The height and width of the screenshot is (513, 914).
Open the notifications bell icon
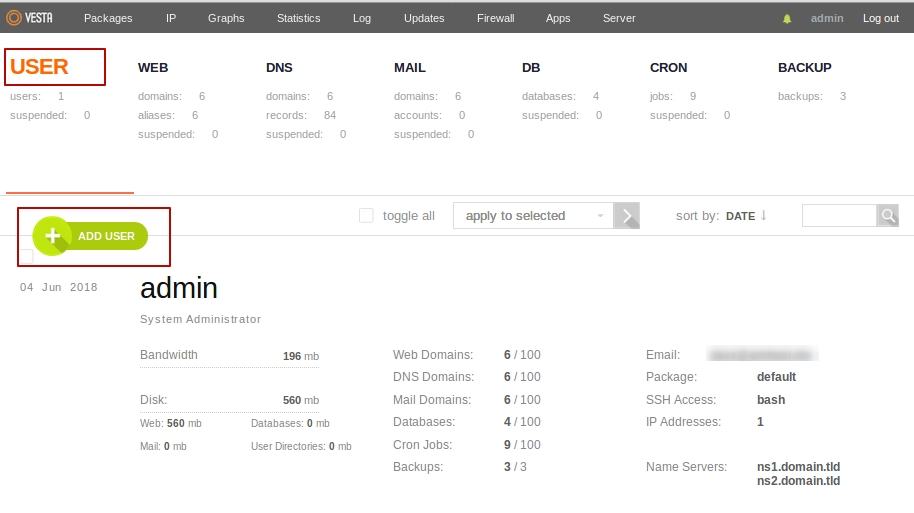pyautogui.click(x=787, y=19)
